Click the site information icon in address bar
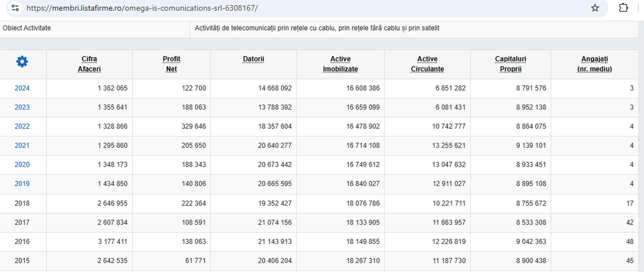 [x=15, y=8]
